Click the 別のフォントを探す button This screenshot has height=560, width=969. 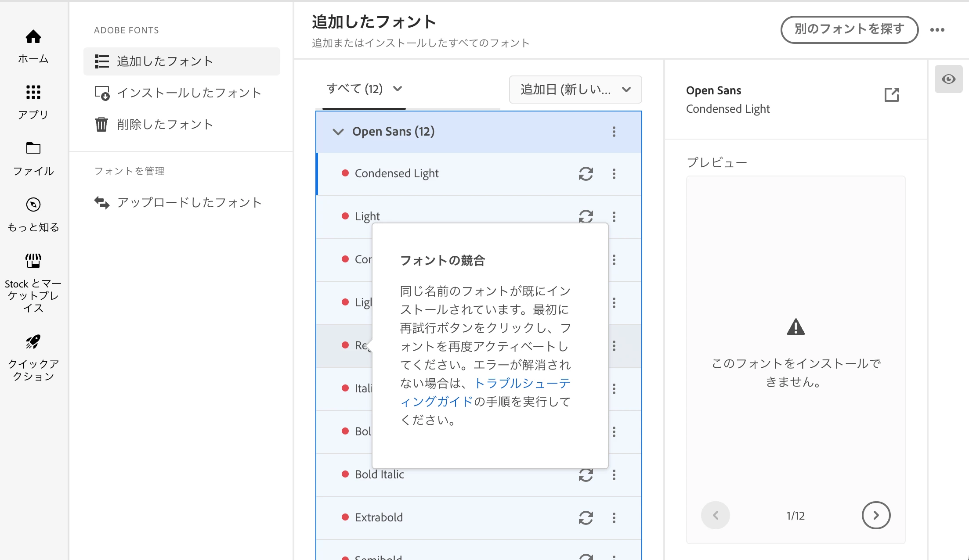849,29
